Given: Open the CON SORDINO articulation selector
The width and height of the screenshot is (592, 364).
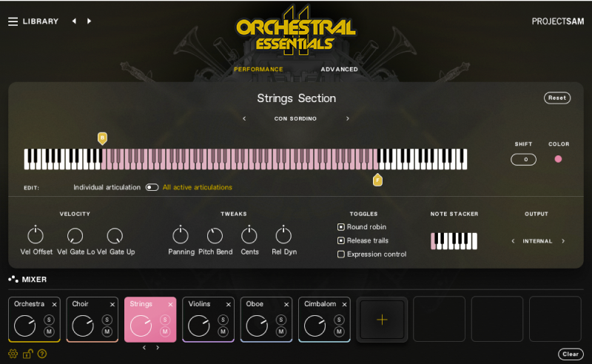Looking at the screenshot, I should 295,118.
